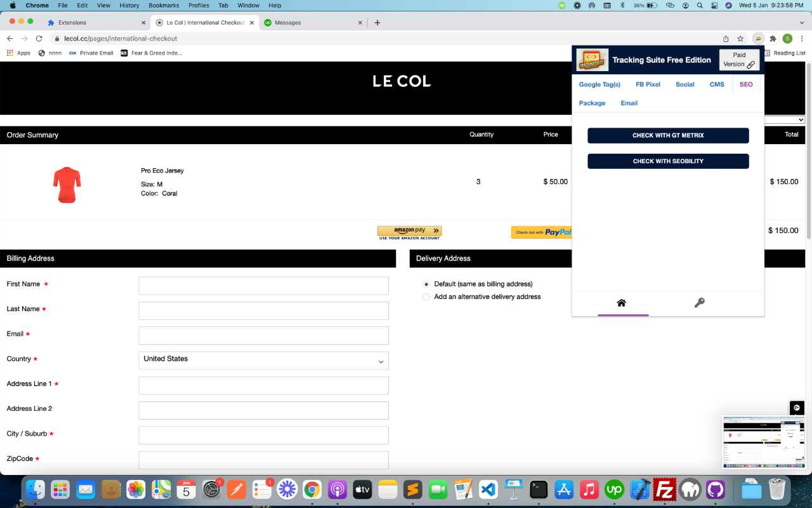
Task: Open the Country dropdown
Action: coord(263,360)
